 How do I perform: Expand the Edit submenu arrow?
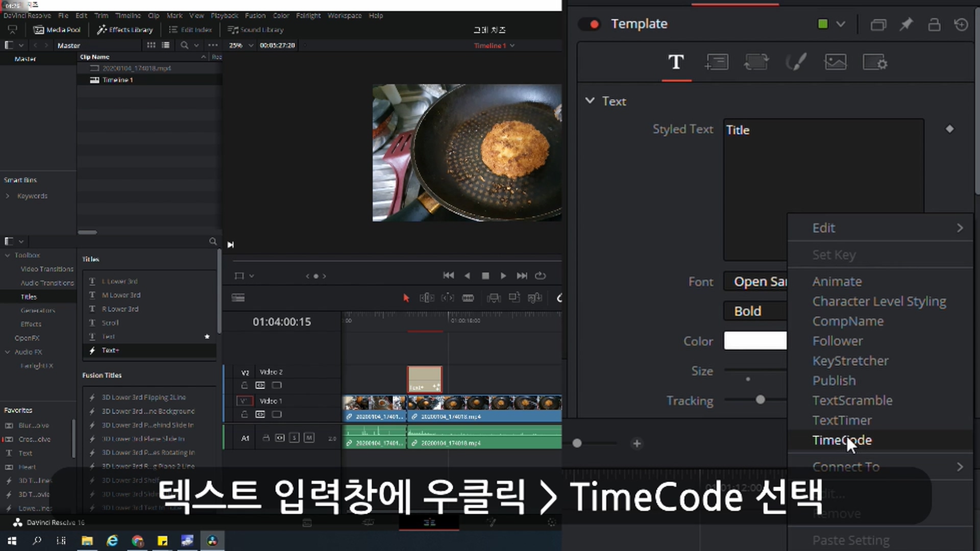(x=960, y=228)
